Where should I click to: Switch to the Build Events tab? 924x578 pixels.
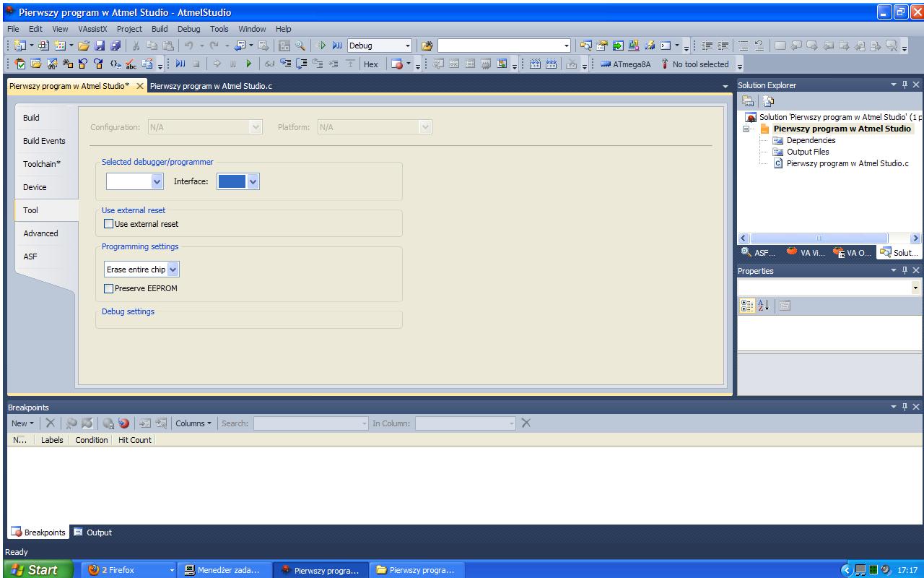pos(45,141)
